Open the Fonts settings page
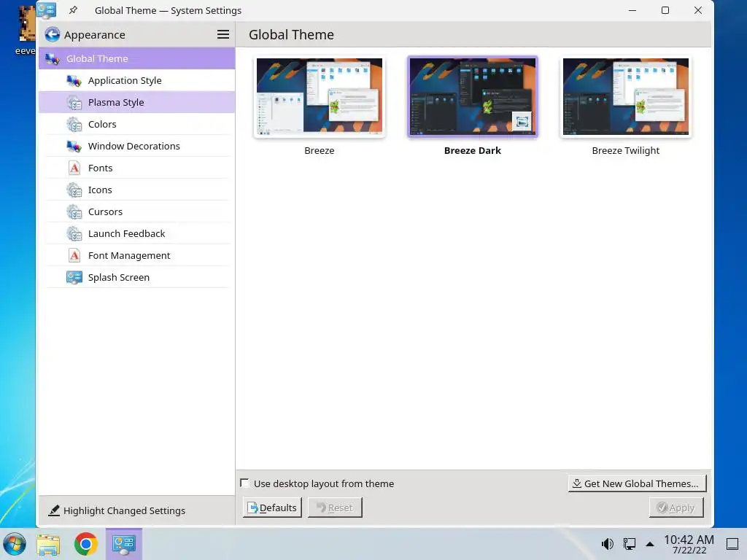 (x=136, y=168)
